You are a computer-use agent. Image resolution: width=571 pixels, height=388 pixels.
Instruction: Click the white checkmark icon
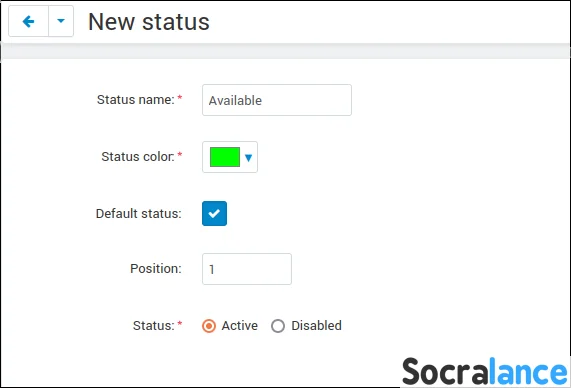coord(214,213)
